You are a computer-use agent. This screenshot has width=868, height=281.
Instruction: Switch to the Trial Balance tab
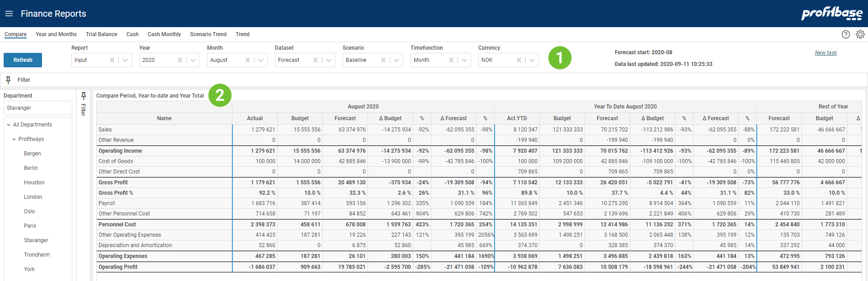(101, 34)
